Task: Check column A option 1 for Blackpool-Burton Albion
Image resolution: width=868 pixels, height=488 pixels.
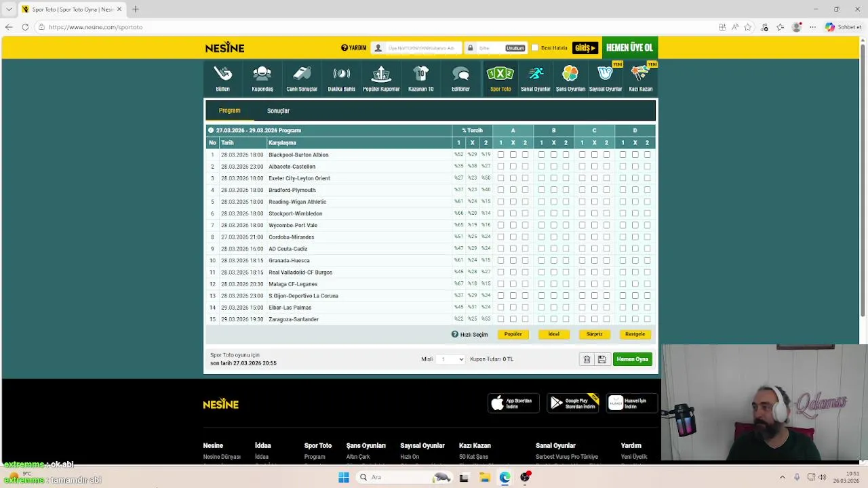Action: tap(500, 155)
